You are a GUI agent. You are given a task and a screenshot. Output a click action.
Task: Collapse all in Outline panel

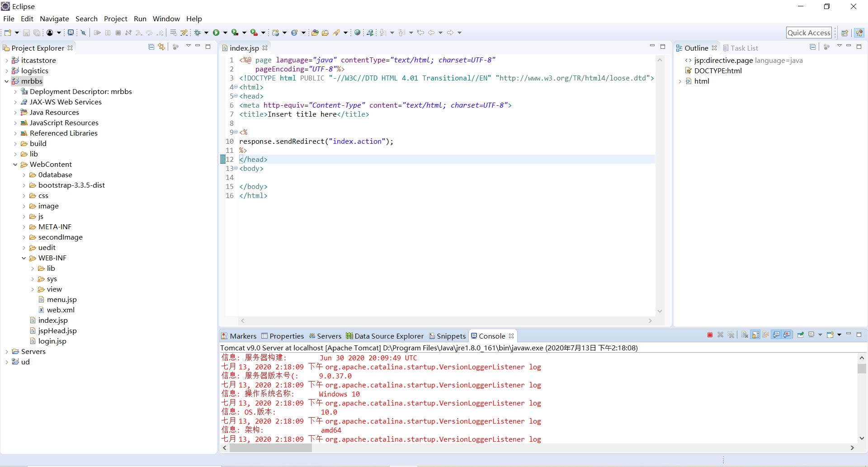[812, 47]
